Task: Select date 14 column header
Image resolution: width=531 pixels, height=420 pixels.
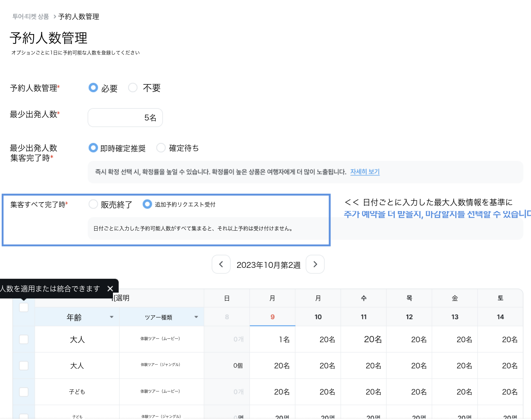Action: (x=500, y=317)
